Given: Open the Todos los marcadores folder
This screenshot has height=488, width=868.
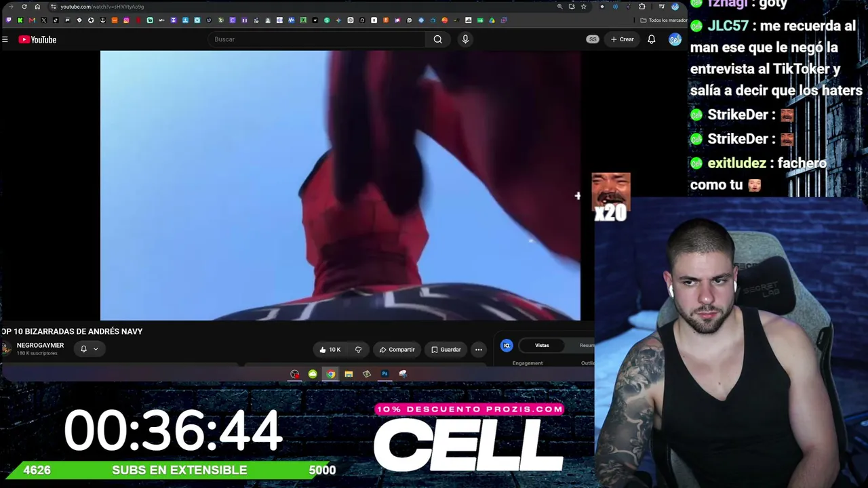Looking at the screenshot, I should tap(663, 20).
